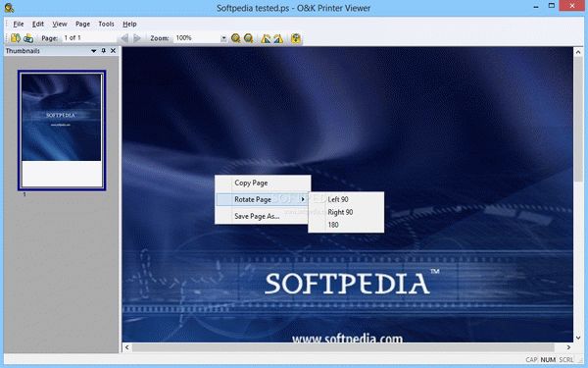Screen dimensions: 588x368
Task: Click the zoom out magnifier icon
Action: click(248, 38)
